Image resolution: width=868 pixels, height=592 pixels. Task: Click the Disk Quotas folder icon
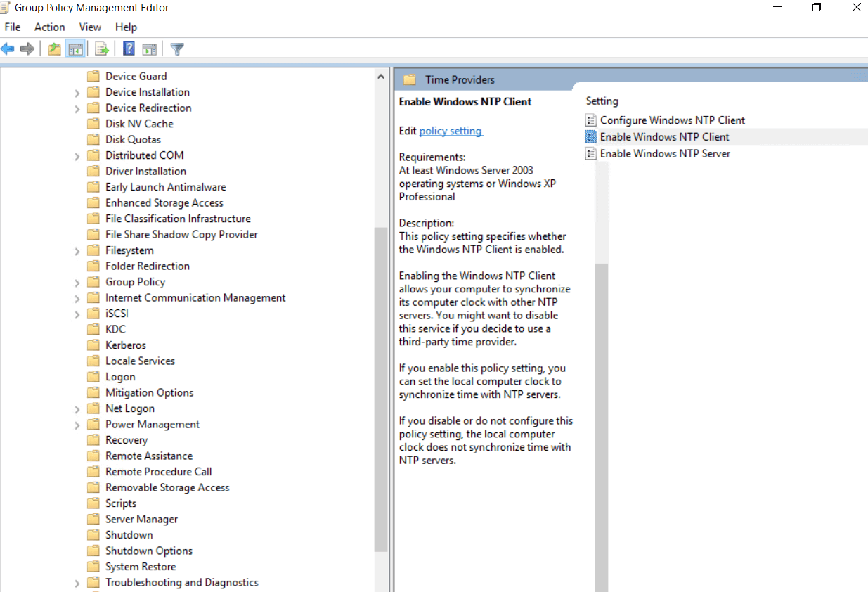93,139
